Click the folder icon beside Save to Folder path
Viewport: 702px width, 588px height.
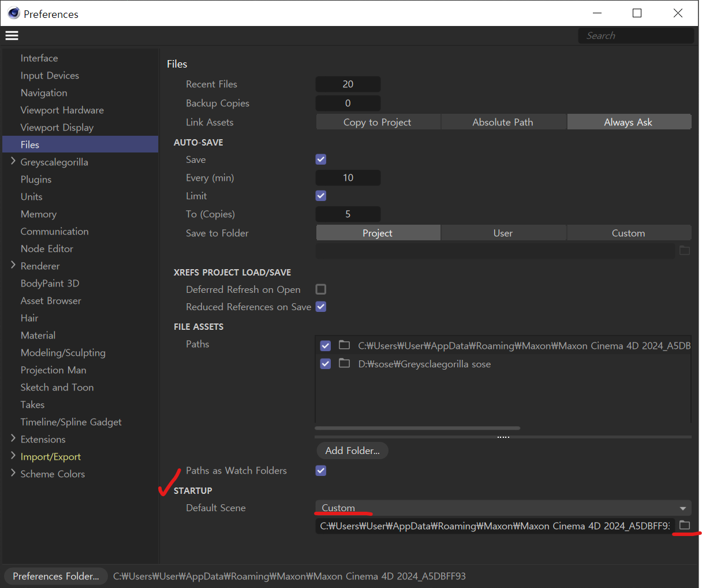pos(685,250)
